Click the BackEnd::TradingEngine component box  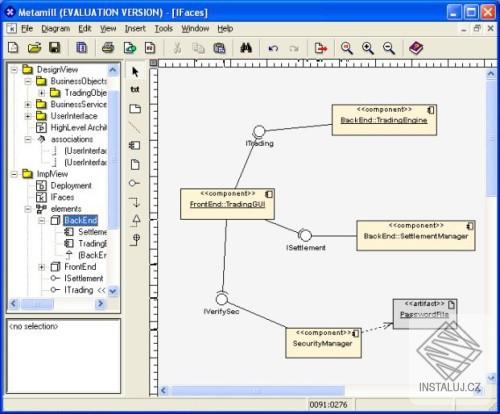pos(384,120)
